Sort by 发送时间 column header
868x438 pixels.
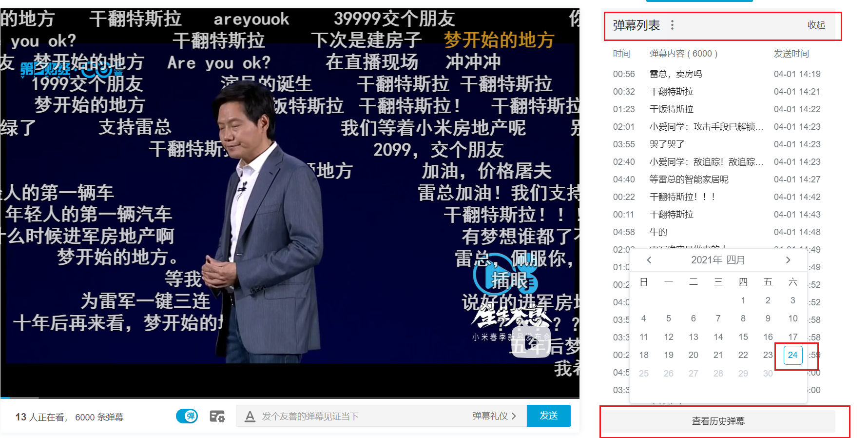[791, 54]
